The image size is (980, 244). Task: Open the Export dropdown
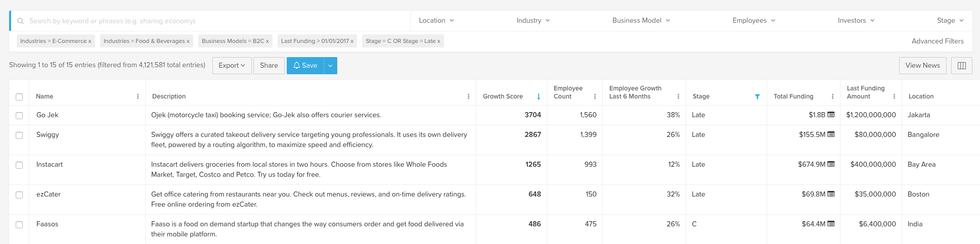pos(232,66)
